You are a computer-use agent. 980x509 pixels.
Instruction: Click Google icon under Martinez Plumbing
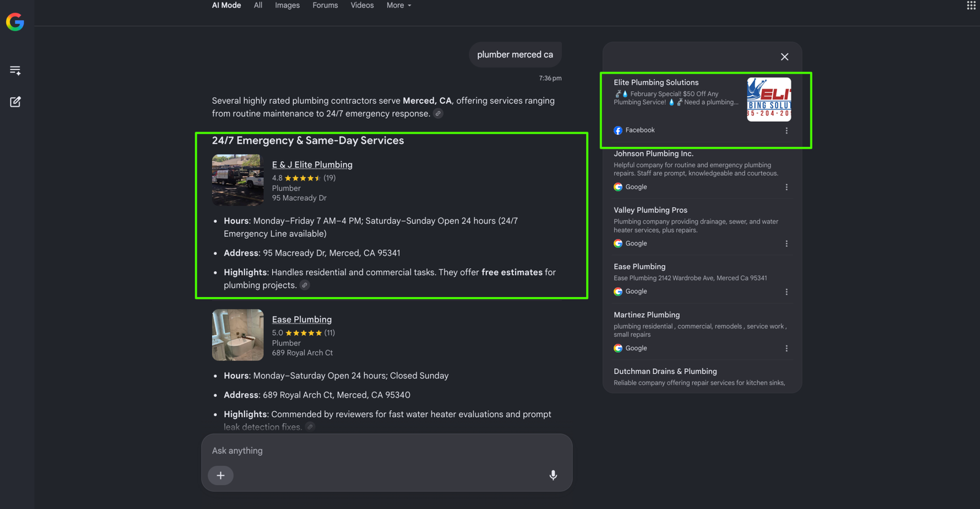618,348
